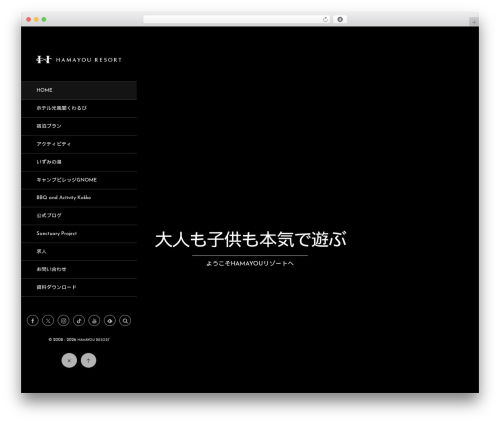Open the 公式ブログ menu item
Screen dimensions: 500x423
(x=79, y=216)
